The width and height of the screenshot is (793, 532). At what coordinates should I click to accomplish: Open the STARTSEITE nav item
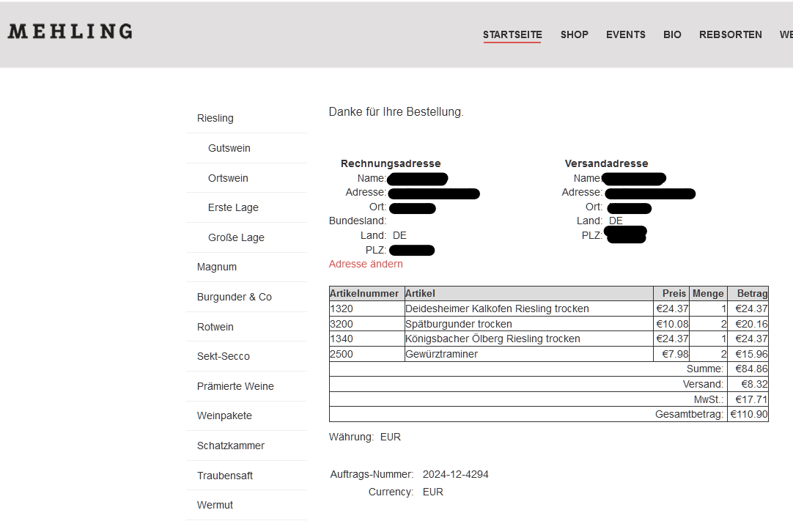tap(512, 34)
